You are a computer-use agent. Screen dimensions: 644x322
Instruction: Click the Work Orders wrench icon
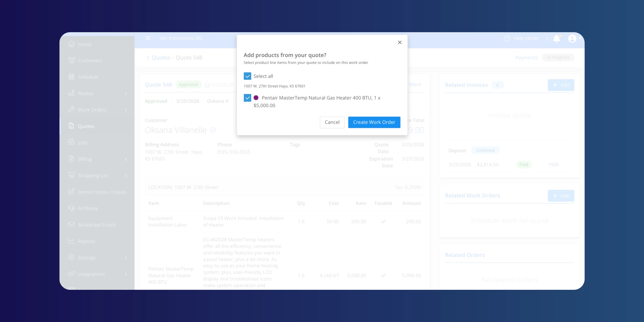pyautogui.click(x=71, y=109)
